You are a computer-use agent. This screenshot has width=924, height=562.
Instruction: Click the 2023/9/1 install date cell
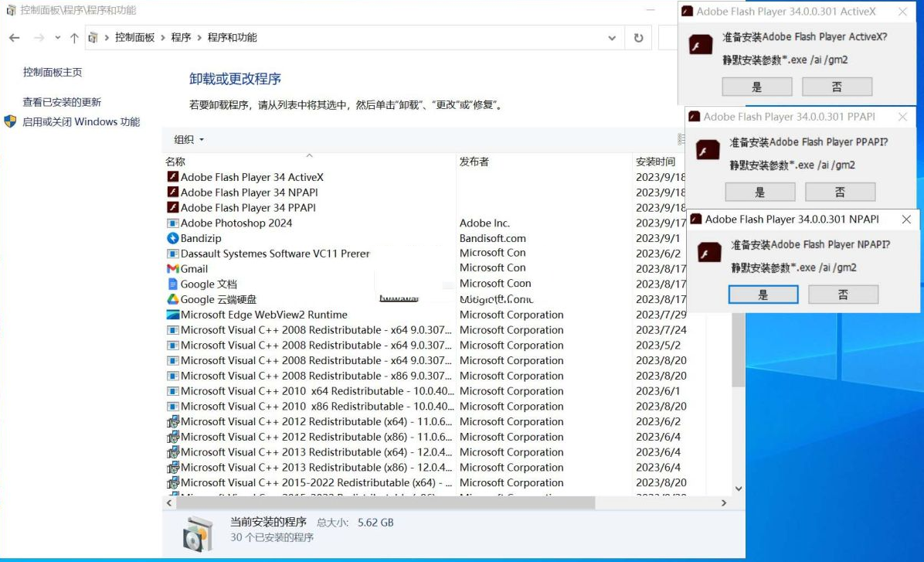point(657,238)
